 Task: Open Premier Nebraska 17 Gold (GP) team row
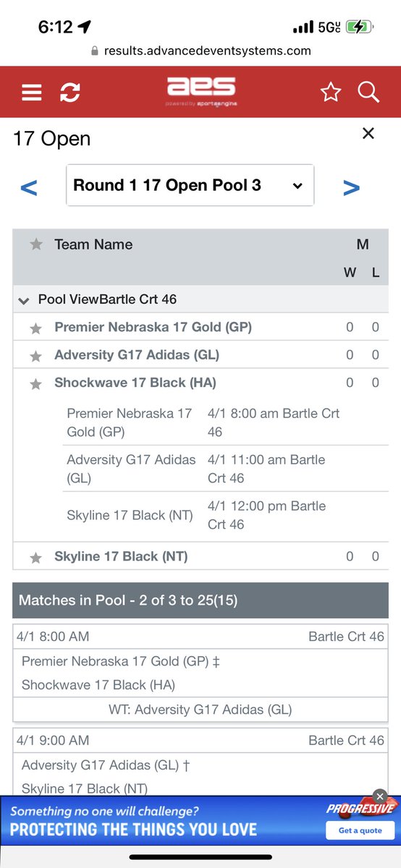[x=201, y=327]
